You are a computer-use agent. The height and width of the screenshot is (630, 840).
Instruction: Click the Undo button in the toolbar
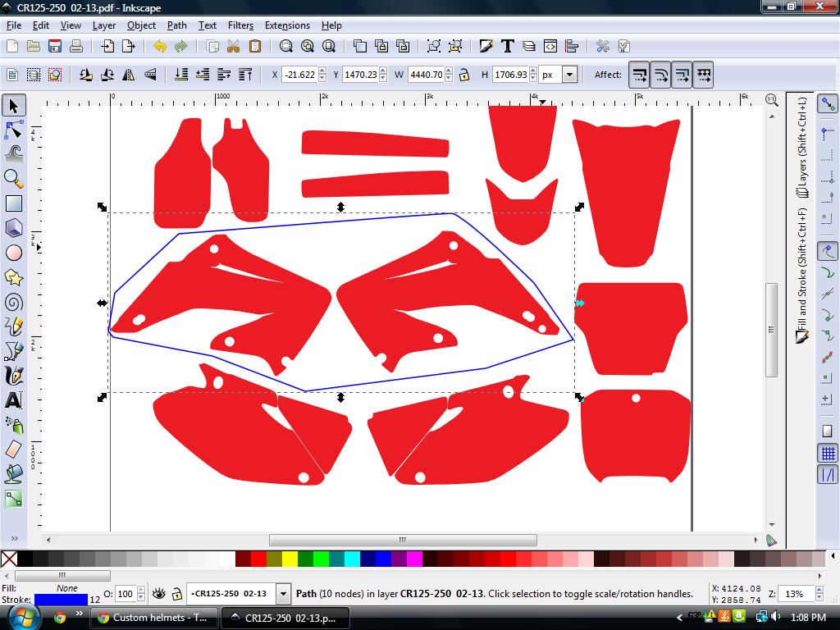pos(160,46)
